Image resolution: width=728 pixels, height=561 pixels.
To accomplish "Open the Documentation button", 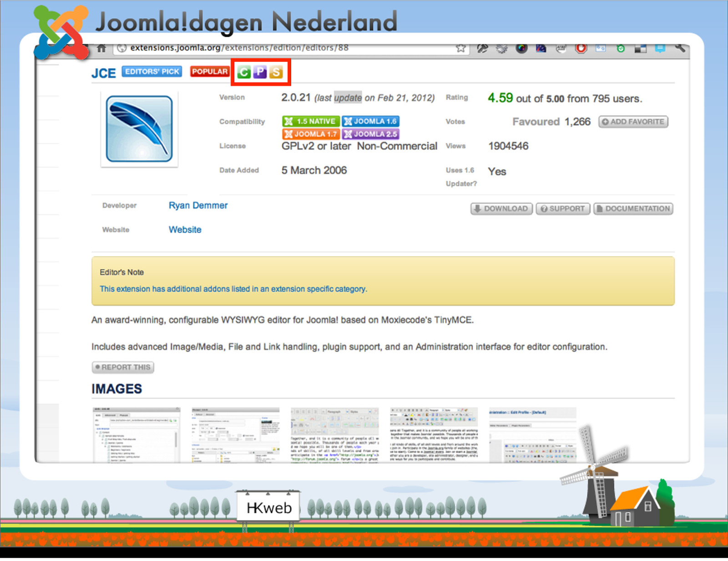I will tap(633, 209).
